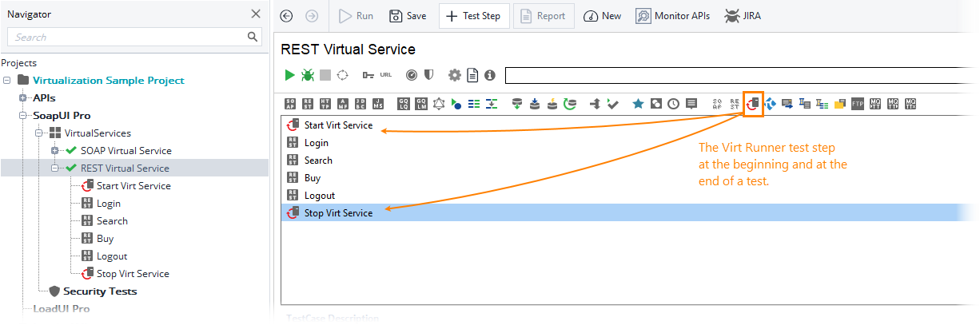Click the GraphQL polygon logo icon

(438, 103)
